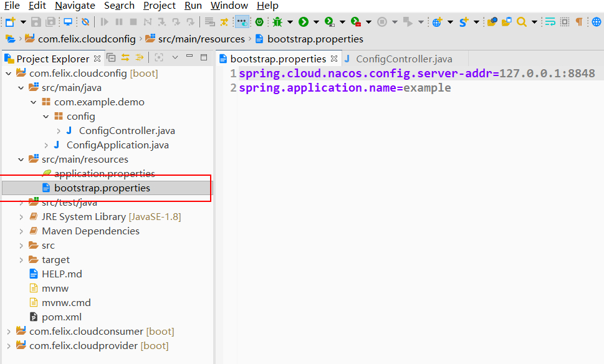This screenshot has height=364, width=604.
Task: Click the Open Type folder icon
Action: point(492,22)
